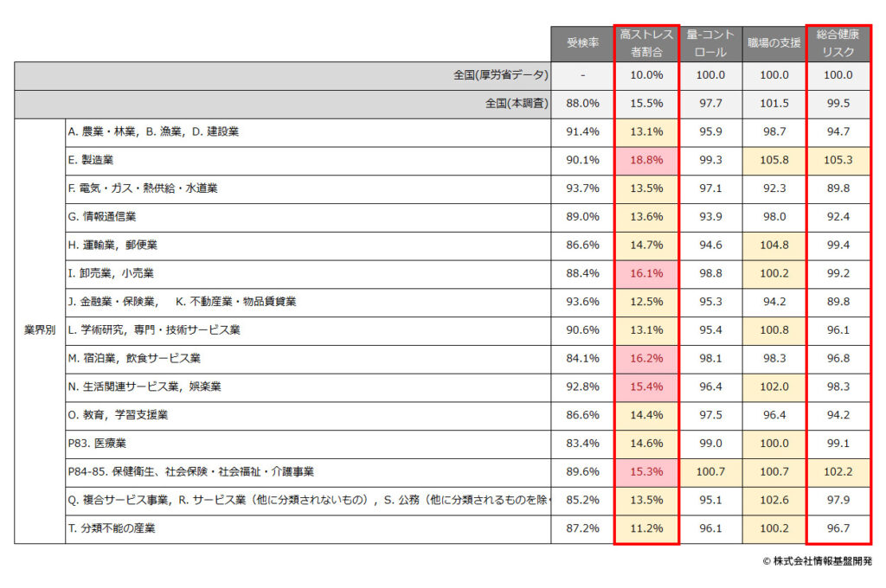
Task: Select row P84-85. 保健衛生、社会保険・社会福祉・介護事業
Action: [x=308, y=471]
